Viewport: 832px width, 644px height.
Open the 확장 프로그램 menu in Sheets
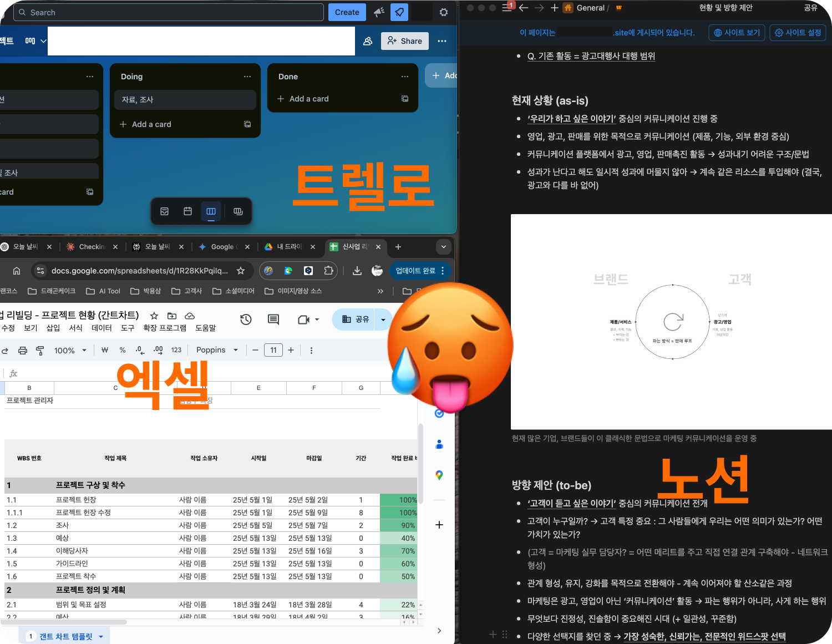[x=165, y=328]
